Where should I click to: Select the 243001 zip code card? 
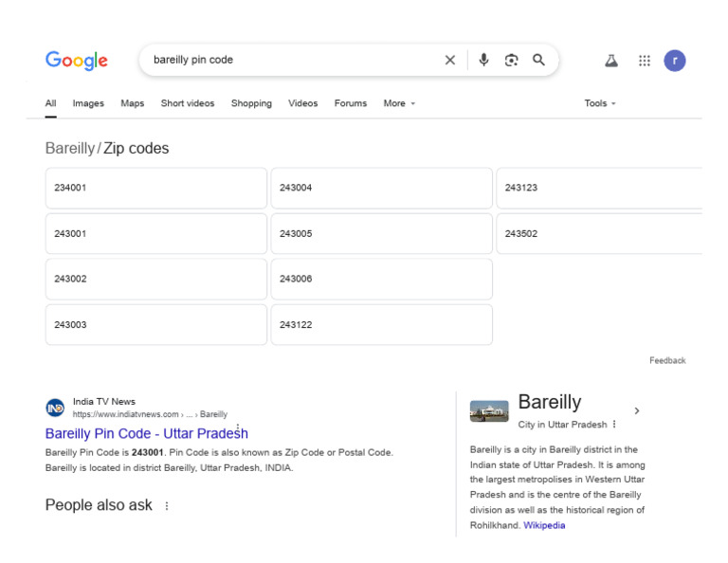click(155, 233)
